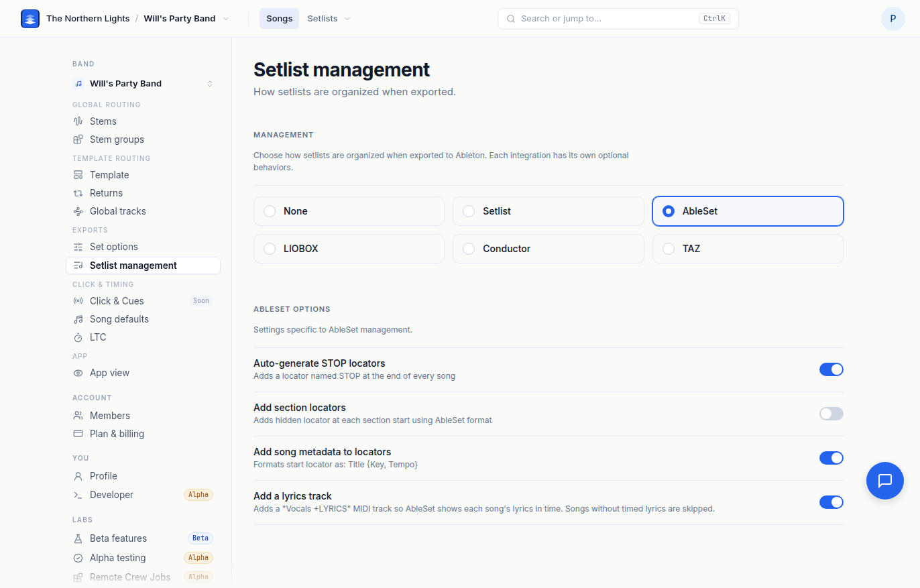The height and width of the screenshot is (588, 920).
Task: Open Set options in sidebar
Action: (143, 247)
